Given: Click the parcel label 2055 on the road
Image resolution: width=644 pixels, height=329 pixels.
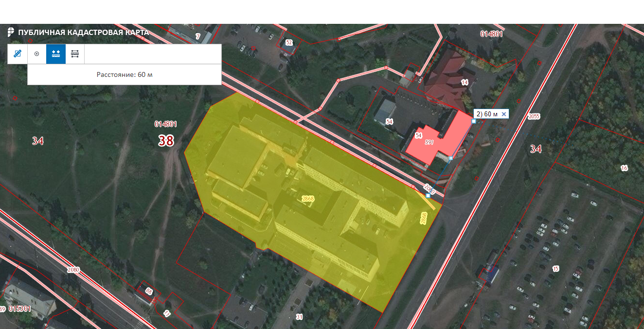Looking at the screenshot, I should pyautogui.click(x=534, y=116).
